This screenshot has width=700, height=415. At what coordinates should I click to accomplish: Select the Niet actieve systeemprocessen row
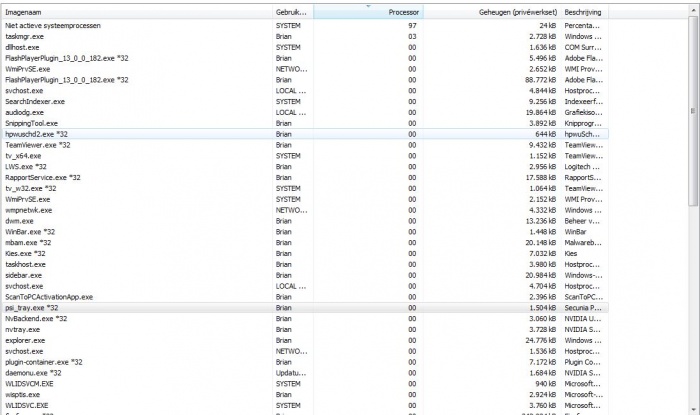pos(305,25)
